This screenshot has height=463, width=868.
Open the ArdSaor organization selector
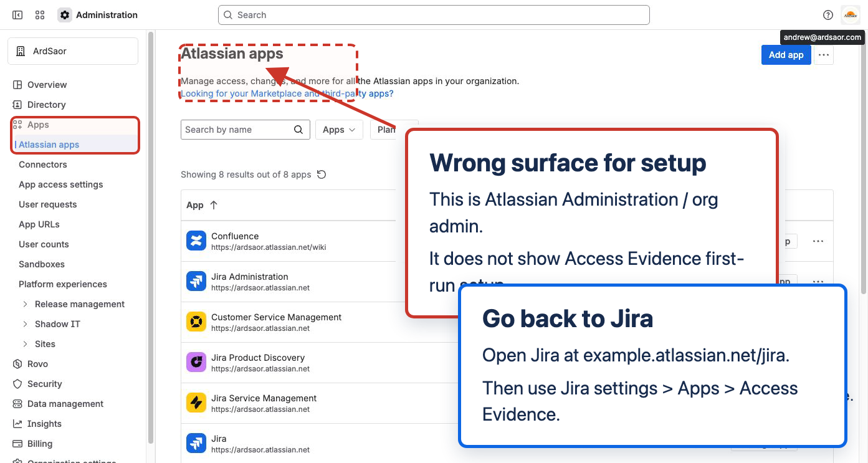click(x=73, y=51)
